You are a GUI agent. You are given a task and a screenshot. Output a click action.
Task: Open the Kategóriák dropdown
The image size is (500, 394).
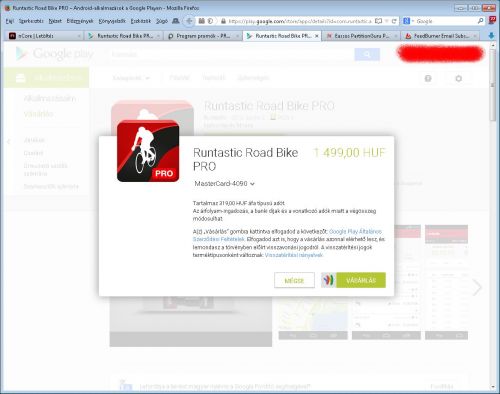(x=131, y=78)
